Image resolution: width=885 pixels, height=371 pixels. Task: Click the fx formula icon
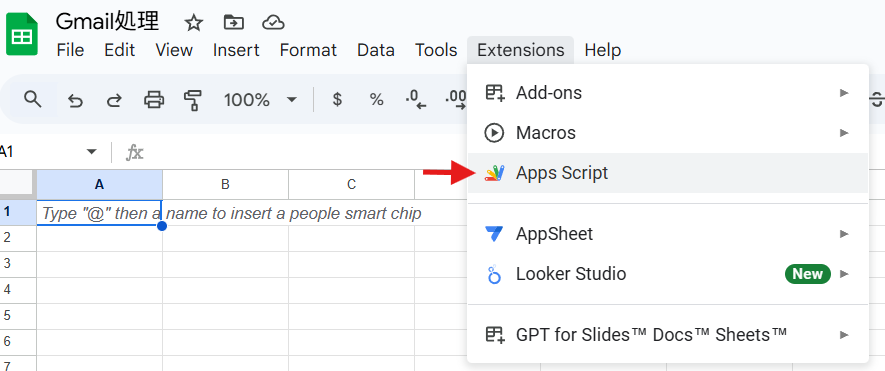click(134, 152)
